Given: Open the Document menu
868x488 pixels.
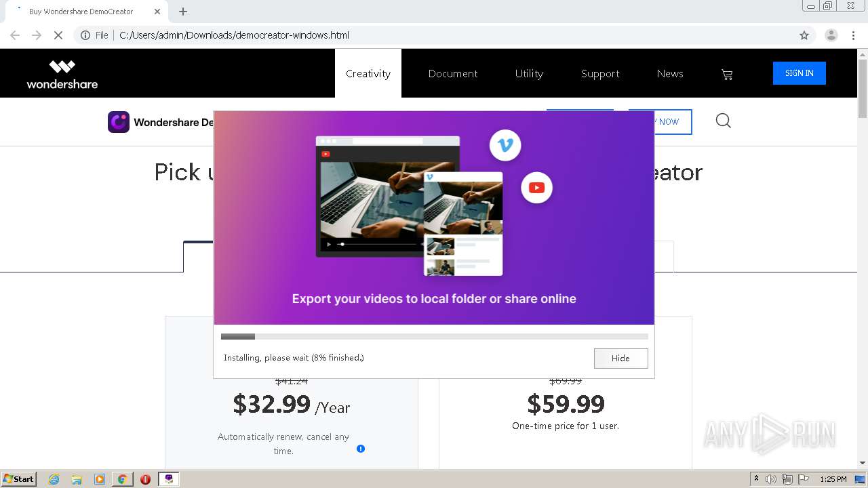Looking at the screenshot, I should [x=453, y=73].
